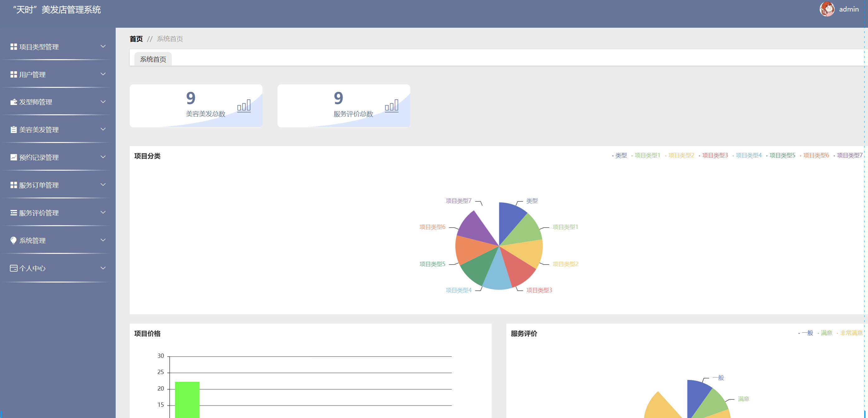The height and width of the screenshot is (418, 868).
Task: Click the admin avatar picture
Action: (x=827, y=9)
